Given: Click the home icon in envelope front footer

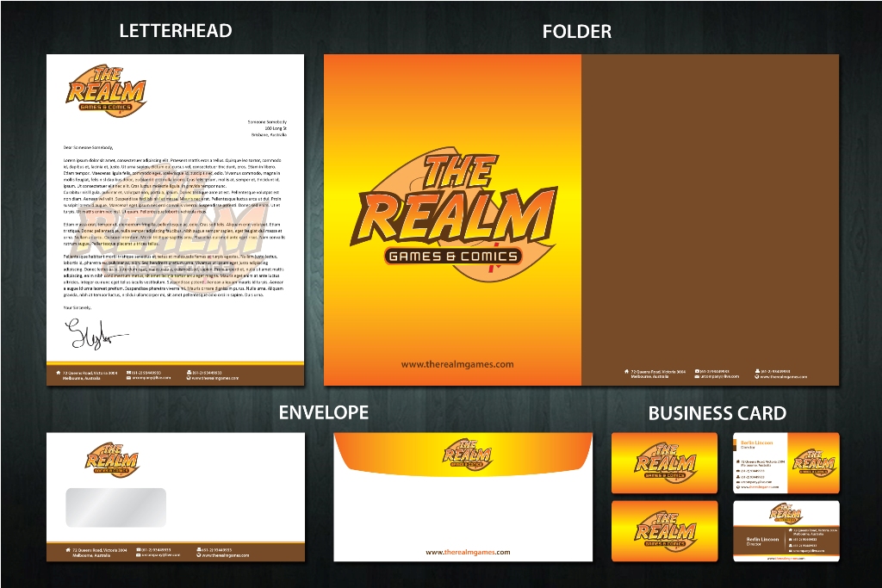Looking at the screenshot, I should point(67,549).
